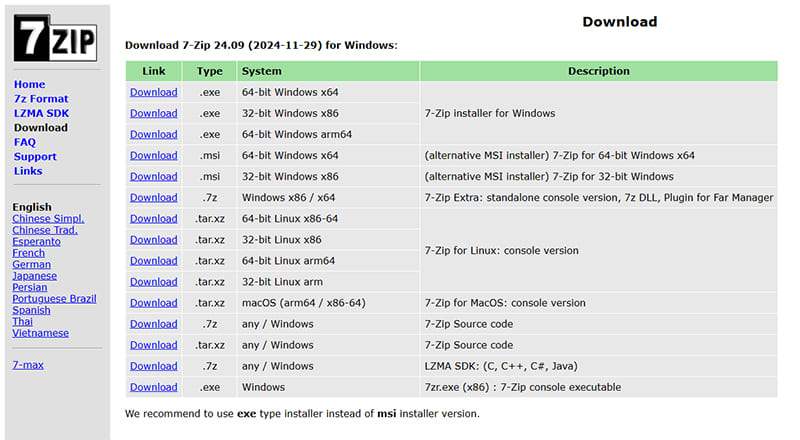The image size is (800, 440).
Task: Click the System column header
Action: pos(328,71)
